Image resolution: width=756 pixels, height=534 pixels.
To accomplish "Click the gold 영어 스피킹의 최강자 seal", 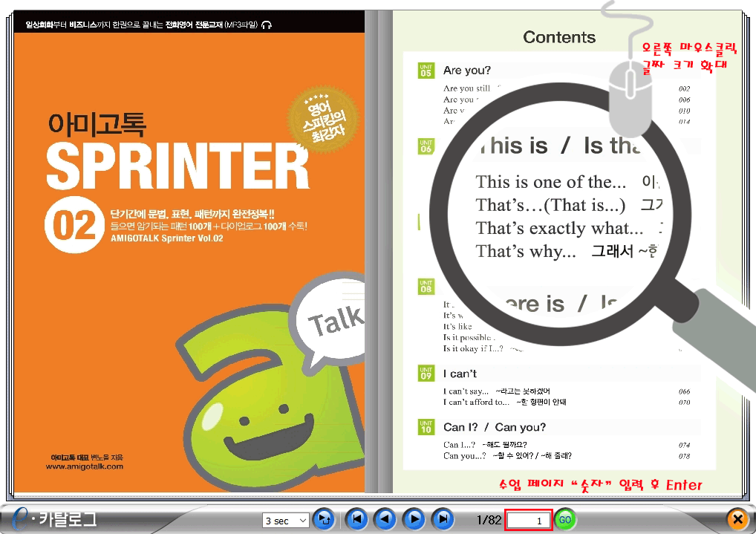I will coord(324,120).
